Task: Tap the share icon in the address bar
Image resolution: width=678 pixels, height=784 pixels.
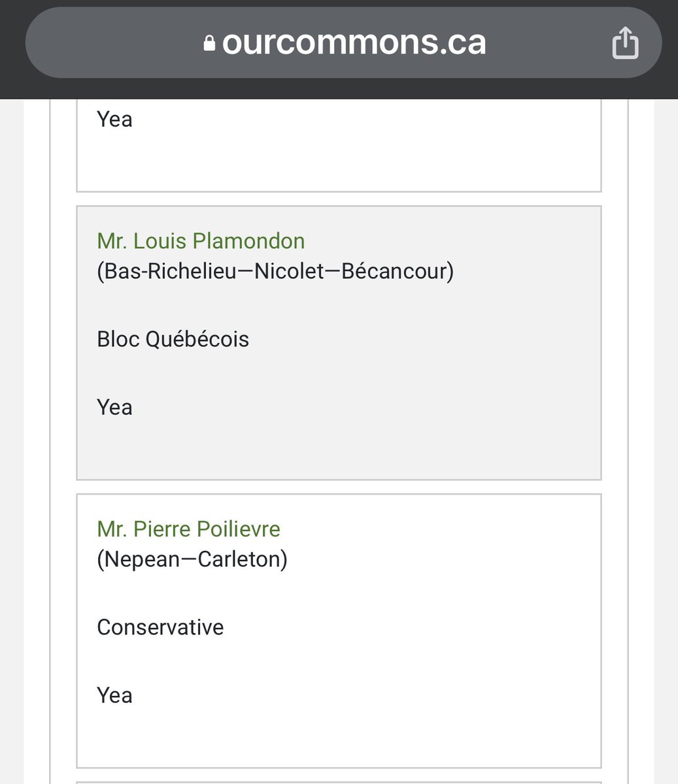Action: point(625,43)
